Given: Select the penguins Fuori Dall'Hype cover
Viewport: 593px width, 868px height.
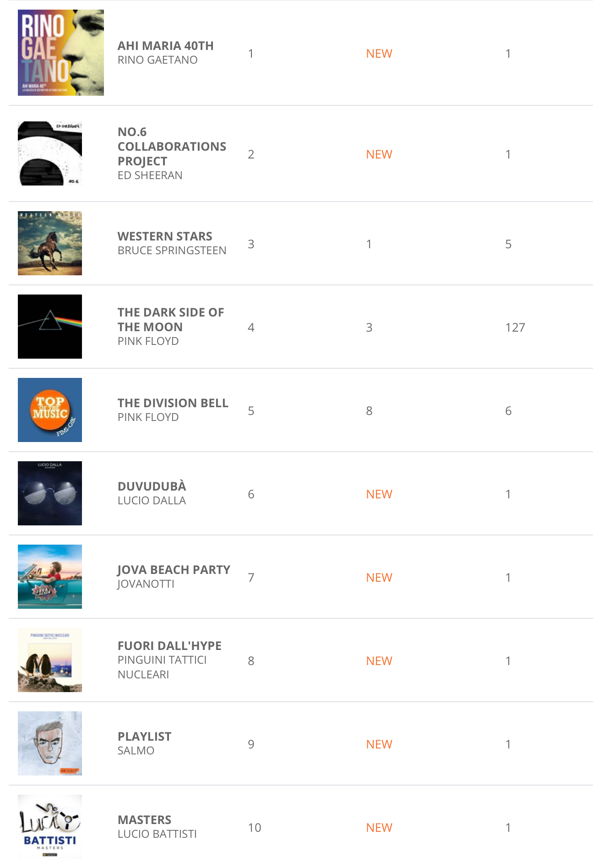Looking at the screenshot, I should click(x=50, y=660).
